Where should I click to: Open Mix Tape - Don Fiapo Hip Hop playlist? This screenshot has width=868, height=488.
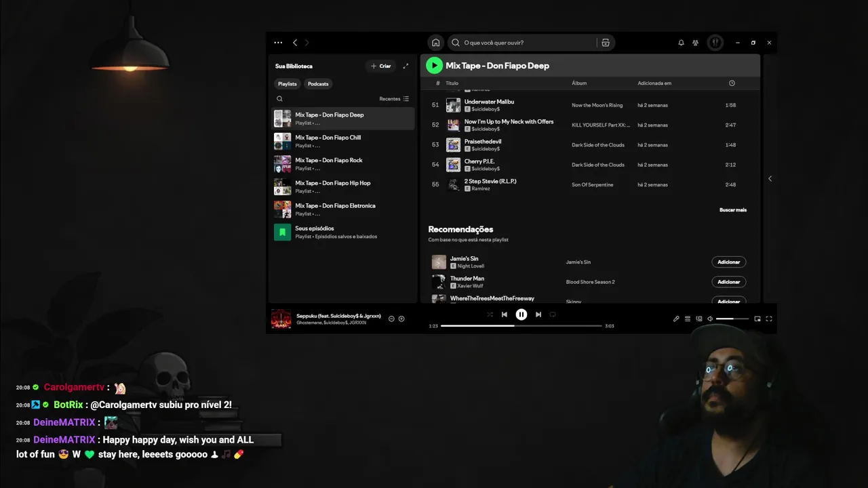343,186
